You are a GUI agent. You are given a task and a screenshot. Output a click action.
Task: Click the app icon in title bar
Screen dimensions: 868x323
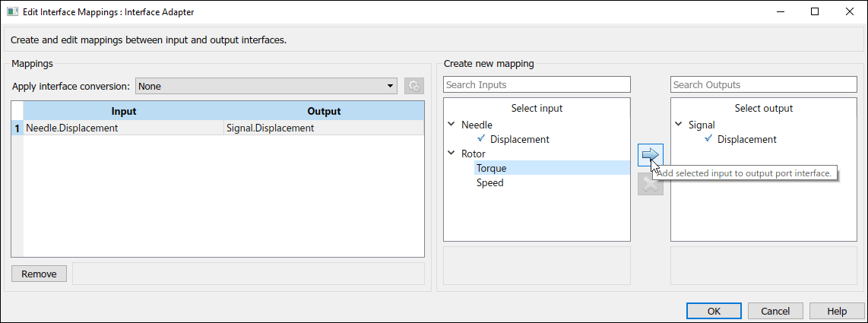12,12
